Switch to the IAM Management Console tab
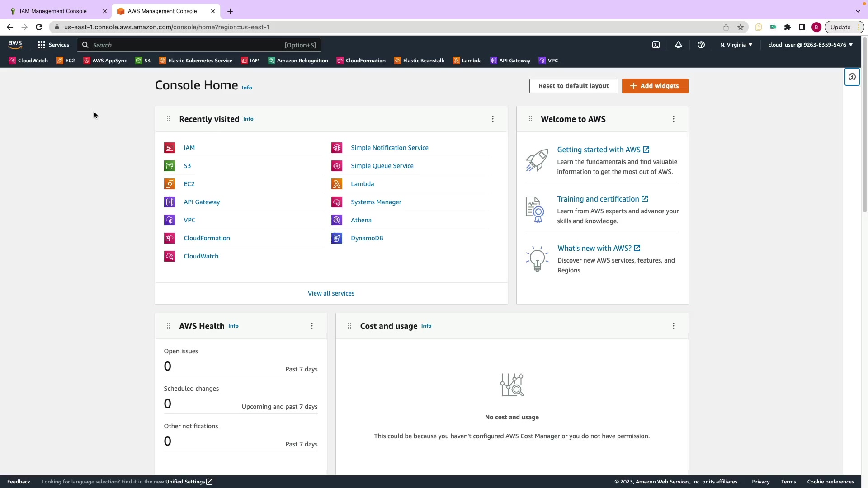 [x=53, y=11]
